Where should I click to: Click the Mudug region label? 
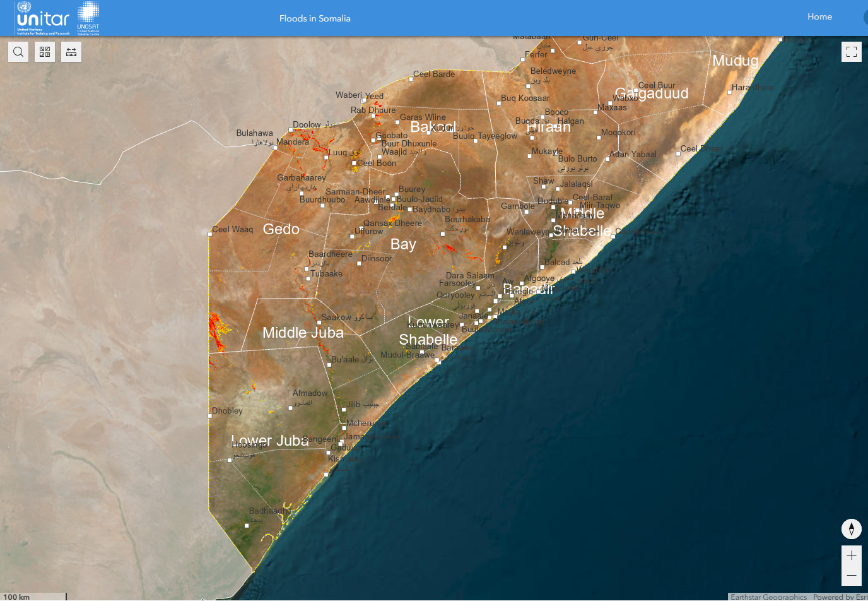pyautogui.click(x=735, y=61)
